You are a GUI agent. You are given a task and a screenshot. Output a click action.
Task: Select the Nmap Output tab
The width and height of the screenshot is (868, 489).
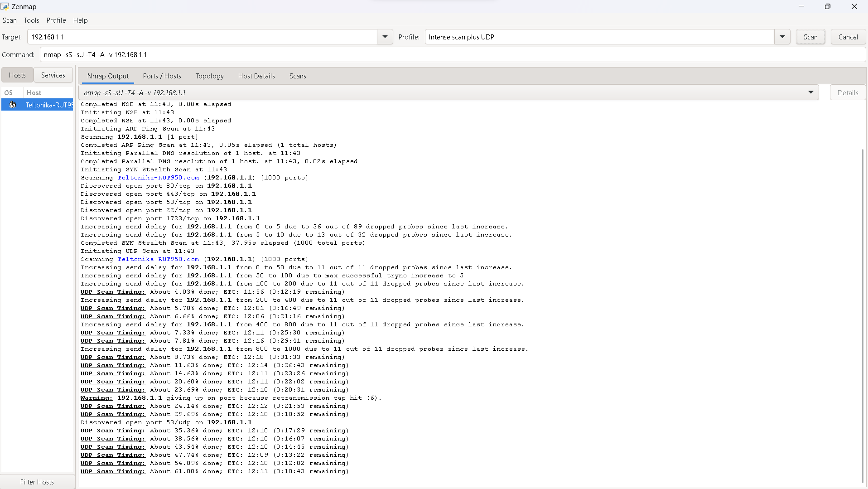108,76
